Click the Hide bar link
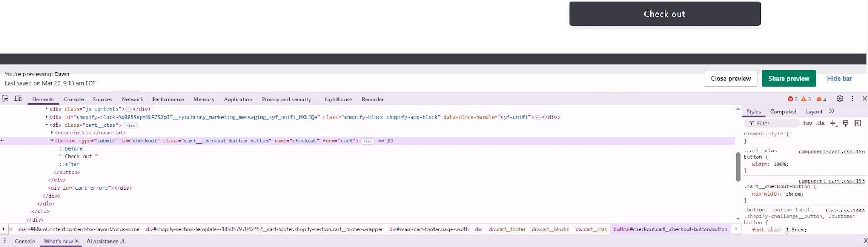This screenshot has width=868, height=247. (x=839, y=79)
